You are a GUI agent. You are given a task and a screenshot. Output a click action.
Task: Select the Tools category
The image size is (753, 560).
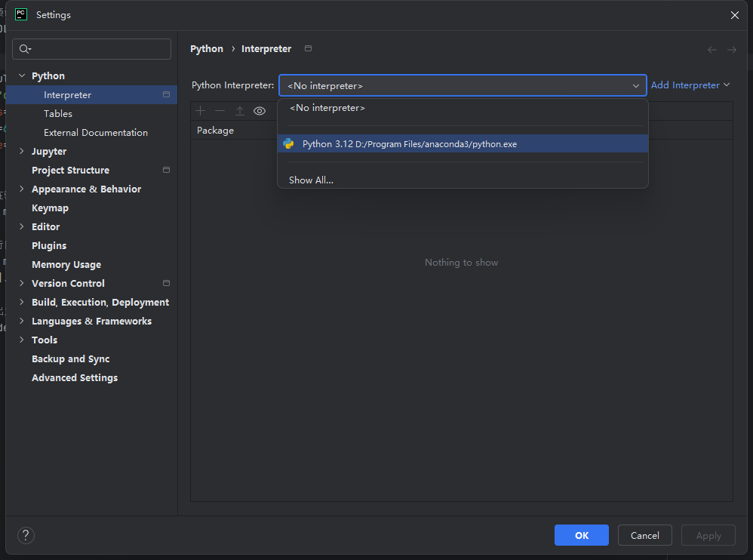pyautogui.click(x=45, y=340)
